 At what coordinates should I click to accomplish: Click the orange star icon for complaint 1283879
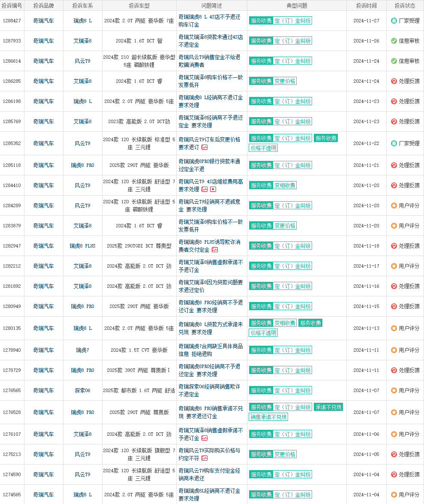pos(394,226)
